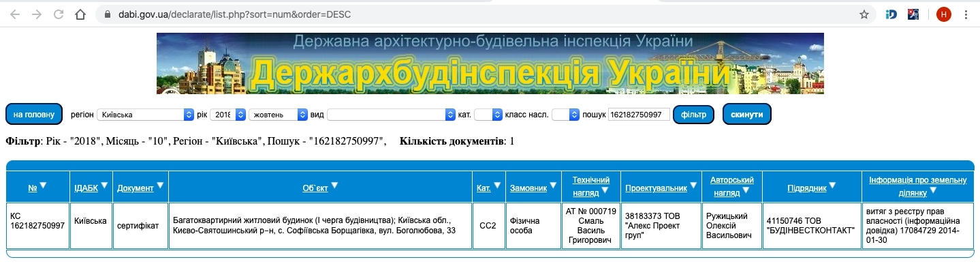980x264 pixels.
Task: Sort by the Об`єкт column header
Action: 315,188
